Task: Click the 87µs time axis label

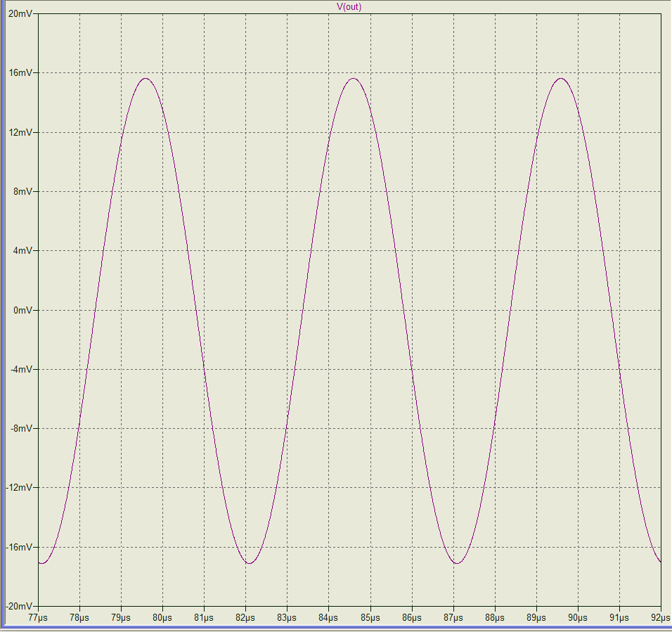Action: tap(453, 618)
